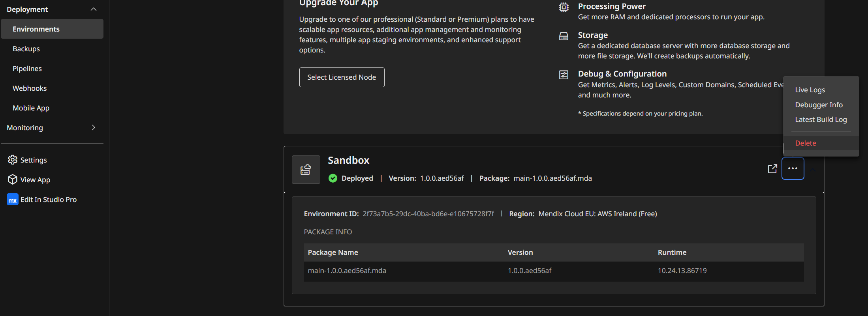Open Latest Build Log from the menu

pyautogui.click(x=821, y=120)
